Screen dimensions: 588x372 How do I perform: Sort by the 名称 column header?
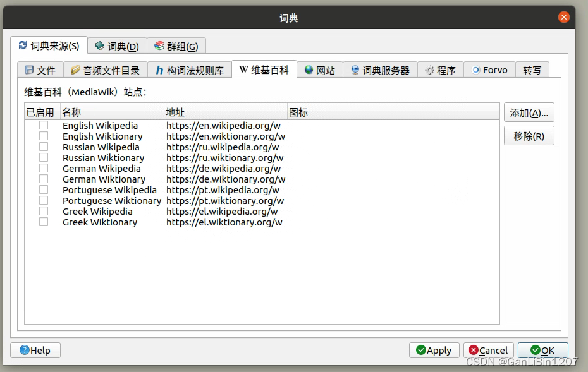[112, 112]
